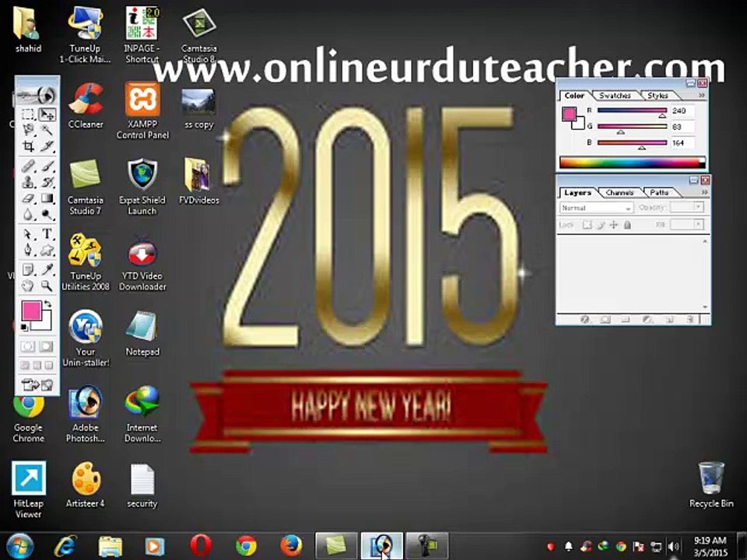Click the Windows Start orb button
747x560 pixels.
[x=20, y=546]
